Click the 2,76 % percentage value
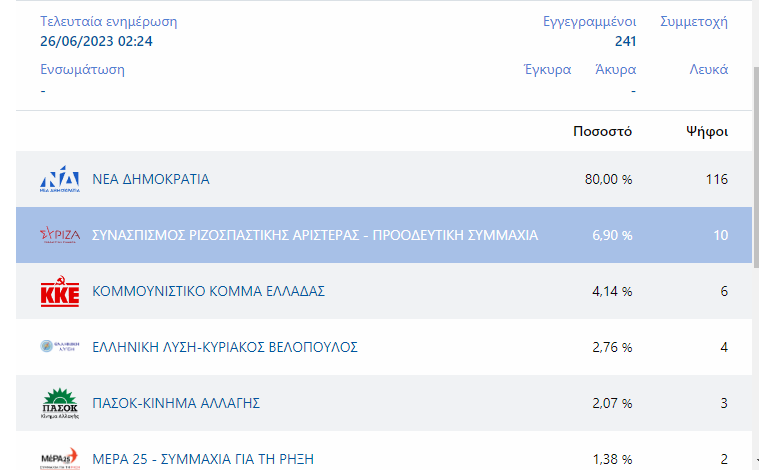This screenshot has height=472, width=759. pyautogui.click(x=612, y=348)
